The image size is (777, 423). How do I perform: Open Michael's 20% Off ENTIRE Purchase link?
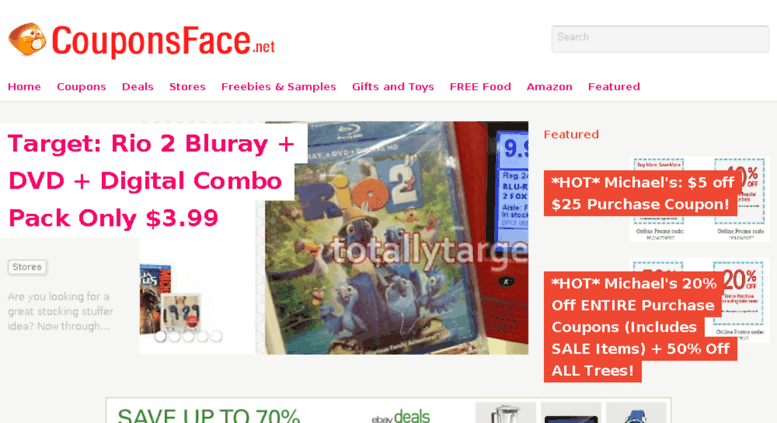[x=640, y=327]
